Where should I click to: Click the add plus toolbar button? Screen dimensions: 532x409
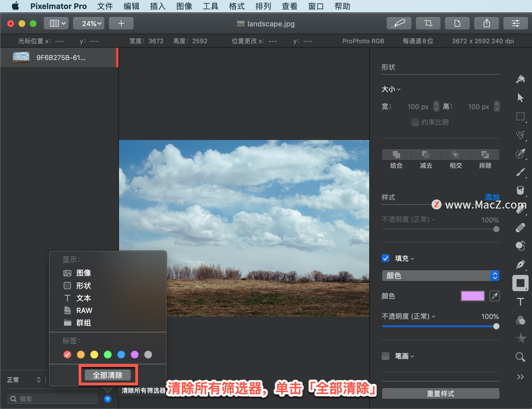(121, 23)
